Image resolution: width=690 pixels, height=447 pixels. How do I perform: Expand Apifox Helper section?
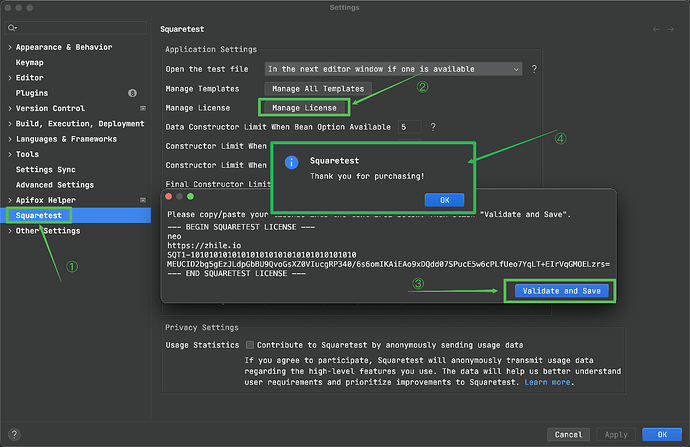(x=10, y=200)
